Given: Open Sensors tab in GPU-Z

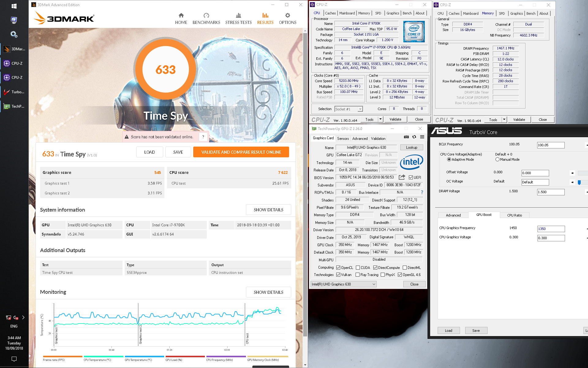Looking at the screenshot, I should [x=343, y=139].
